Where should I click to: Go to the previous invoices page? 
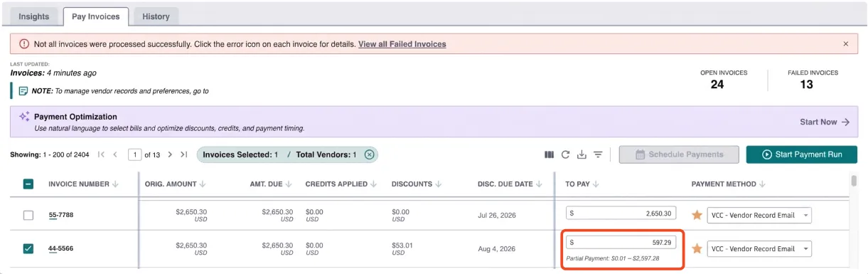pos(115,154)
